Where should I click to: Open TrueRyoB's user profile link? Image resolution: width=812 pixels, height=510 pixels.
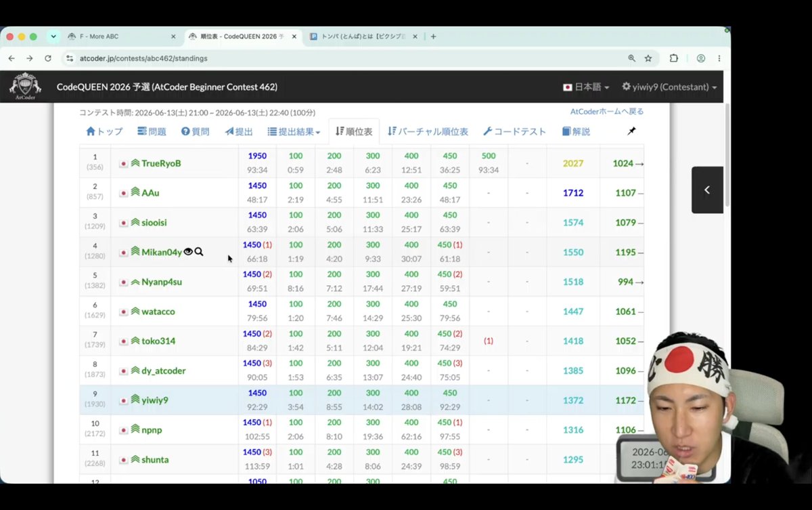(x=161, y=164)
